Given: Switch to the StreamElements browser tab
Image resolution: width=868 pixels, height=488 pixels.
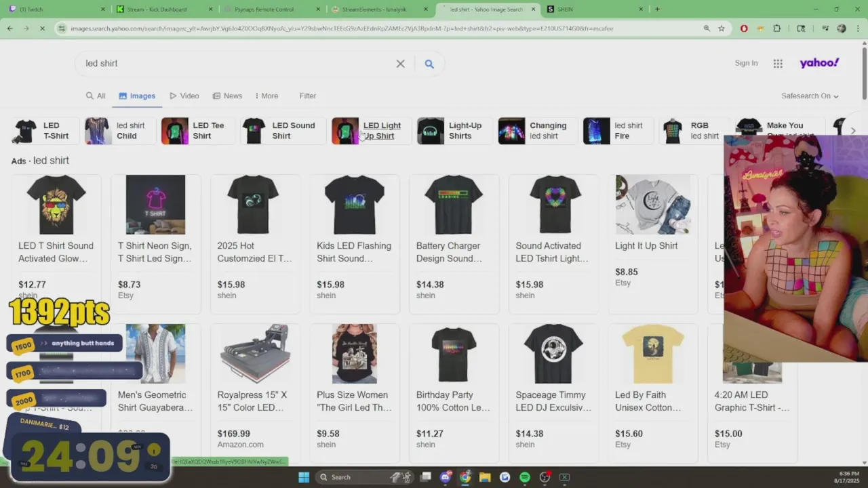Looking at the screenshot, I should click(380, 9).
